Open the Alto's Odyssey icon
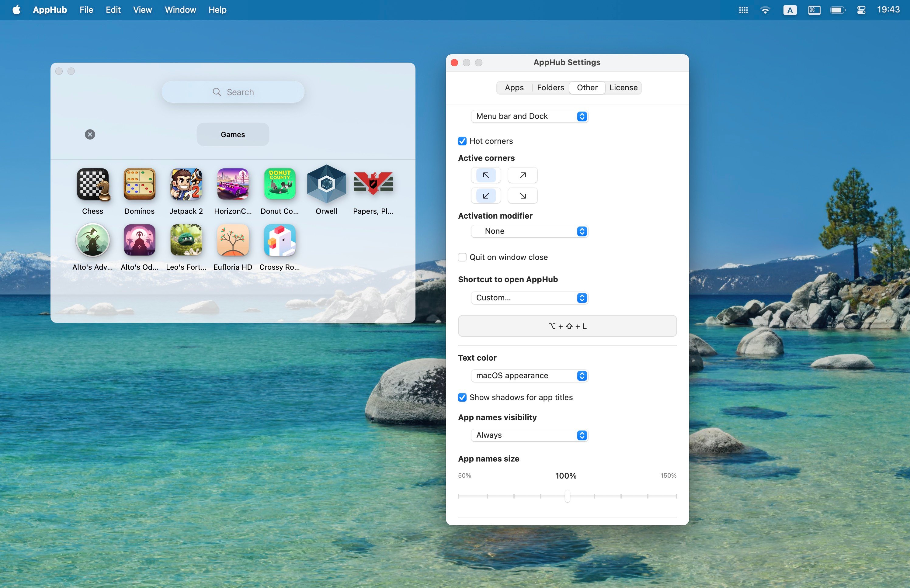The width and height of the screenshot is (910, 588). tap(139, 240)
